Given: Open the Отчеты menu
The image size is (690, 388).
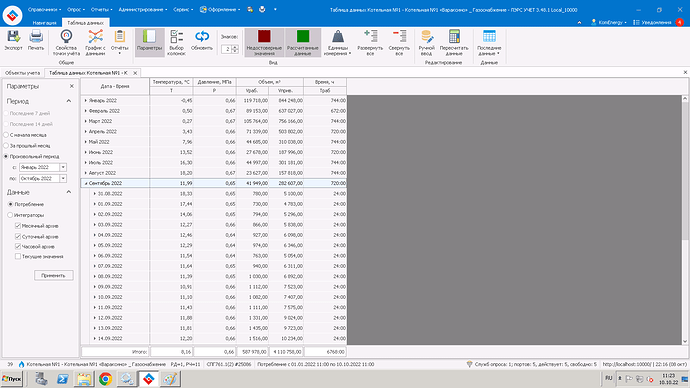Looking at the screenshot, I should tap(101, 9).
